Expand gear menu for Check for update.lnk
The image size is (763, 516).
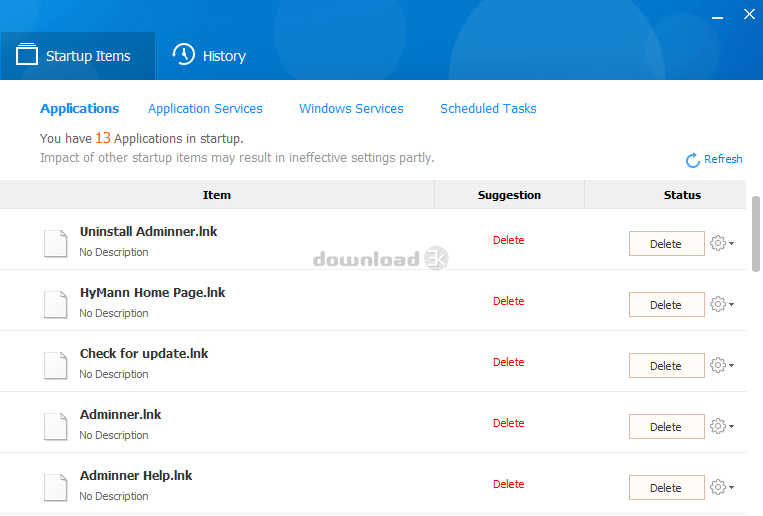tap(720, 365)
